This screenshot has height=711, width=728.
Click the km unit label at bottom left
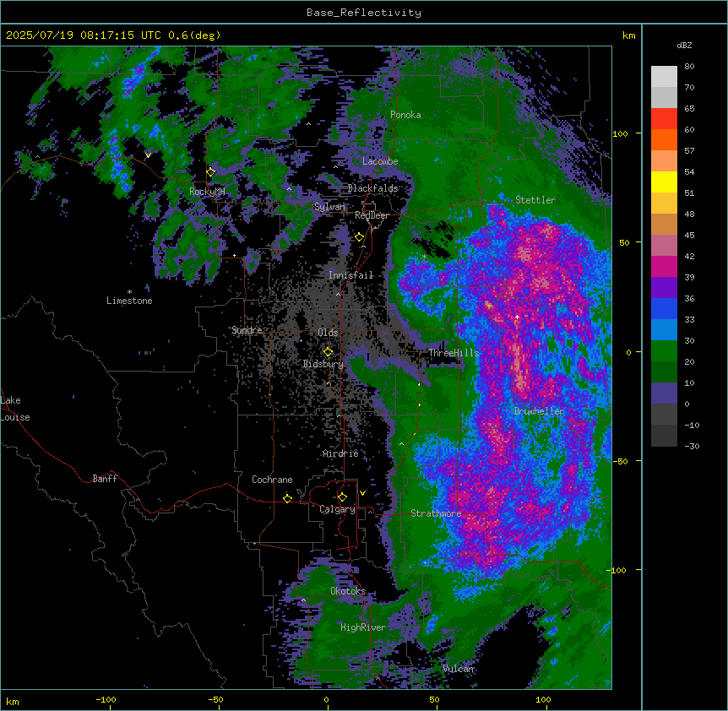point(13,702)
